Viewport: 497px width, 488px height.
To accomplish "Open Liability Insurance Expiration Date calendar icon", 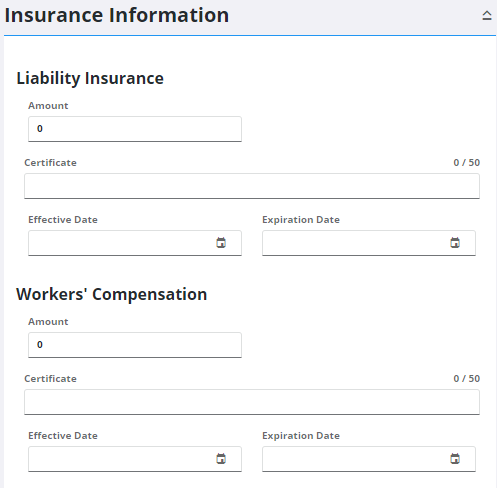I will pos(455,243).
